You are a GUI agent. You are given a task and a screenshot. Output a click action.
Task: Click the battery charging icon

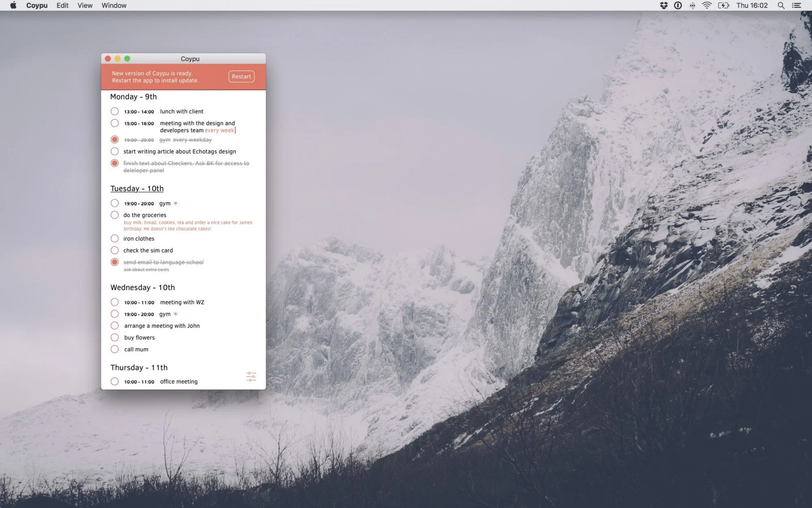[723, 5]
